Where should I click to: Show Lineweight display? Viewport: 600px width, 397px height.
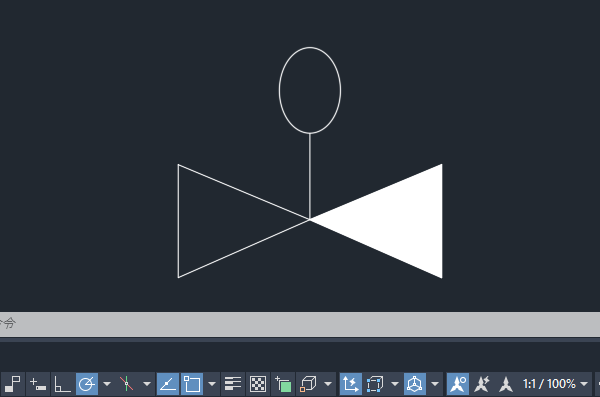(233, 384)
